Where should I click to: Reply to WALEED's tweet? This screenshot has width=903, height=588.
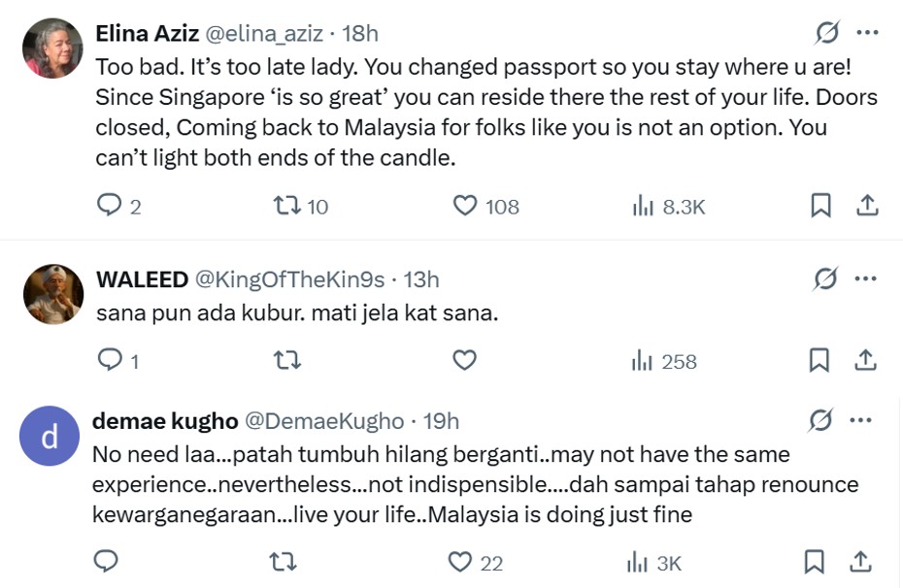click(x=110, y=361)
